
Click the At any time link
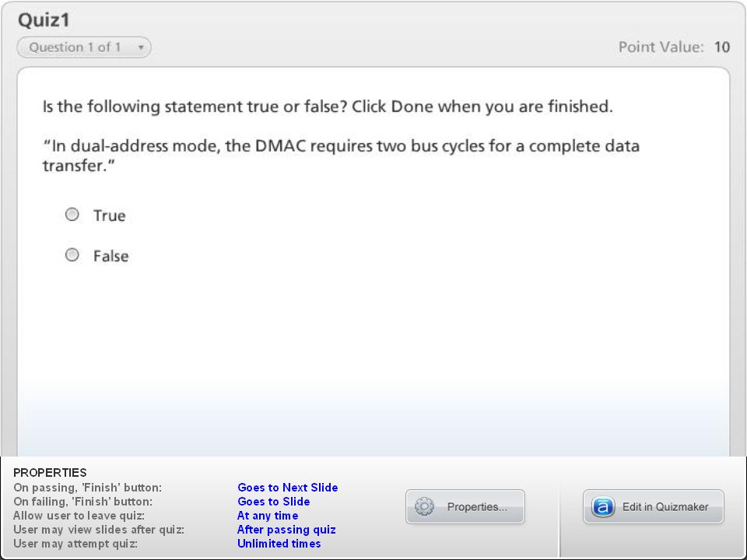point(268,516)
